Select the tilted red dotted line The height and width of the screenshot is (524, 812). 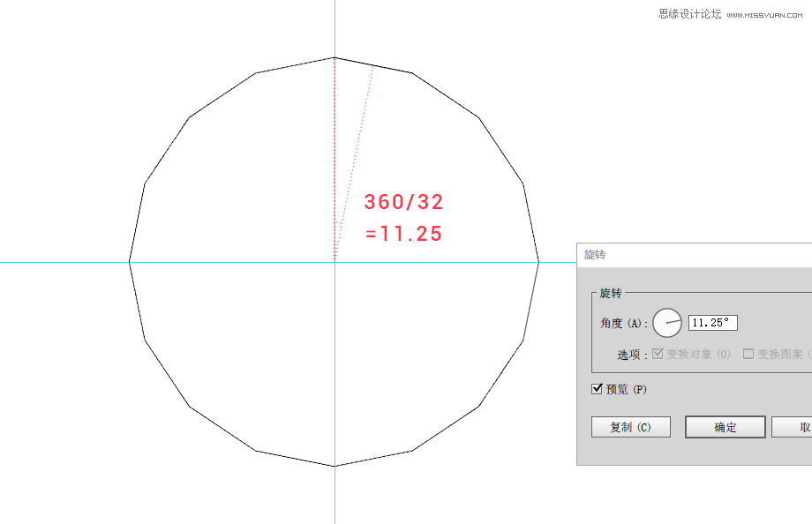click(355, 159)
